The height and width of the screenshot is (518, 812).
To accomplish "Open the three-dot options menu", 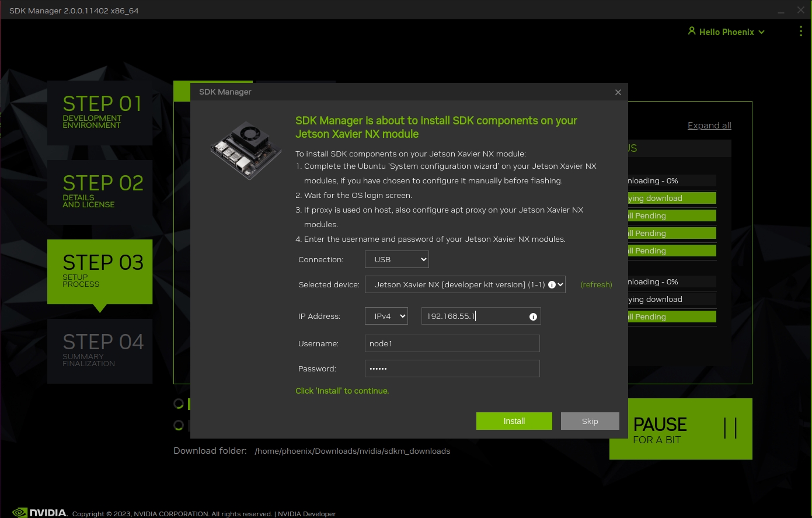I will [800, 32].
